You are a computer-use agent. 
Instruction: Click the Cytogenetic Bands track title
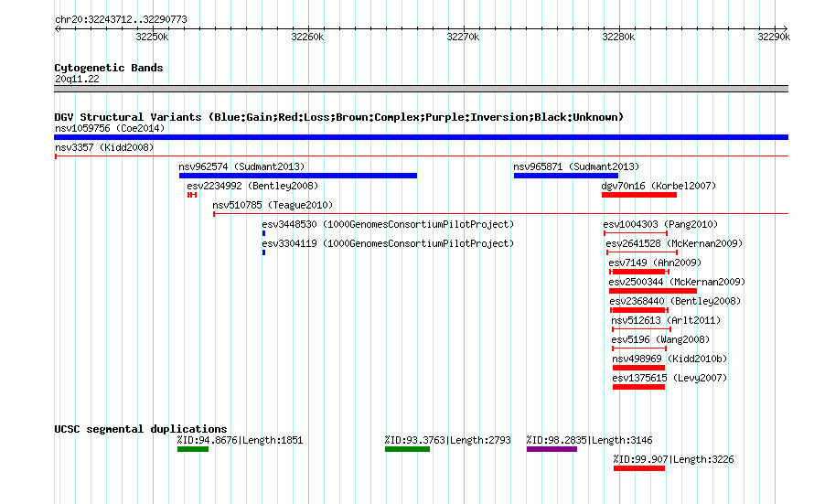tap(109, 68)
